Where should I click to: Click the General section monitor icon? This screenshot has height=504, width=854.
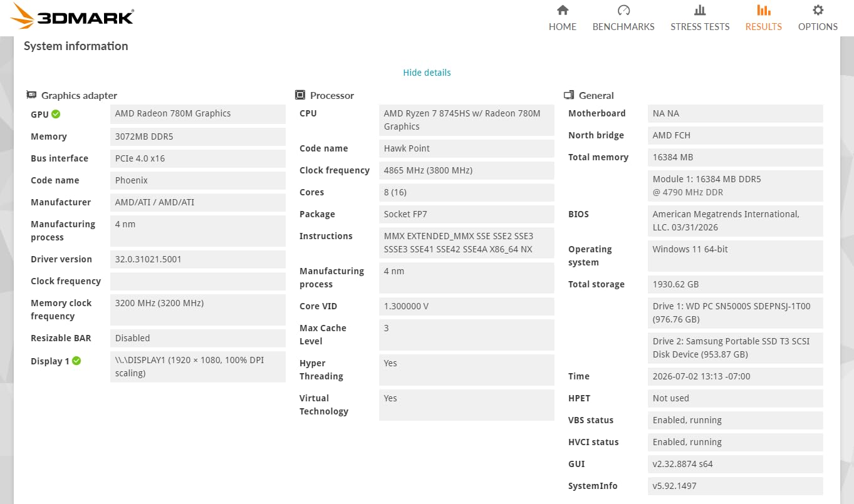point(569,95)
